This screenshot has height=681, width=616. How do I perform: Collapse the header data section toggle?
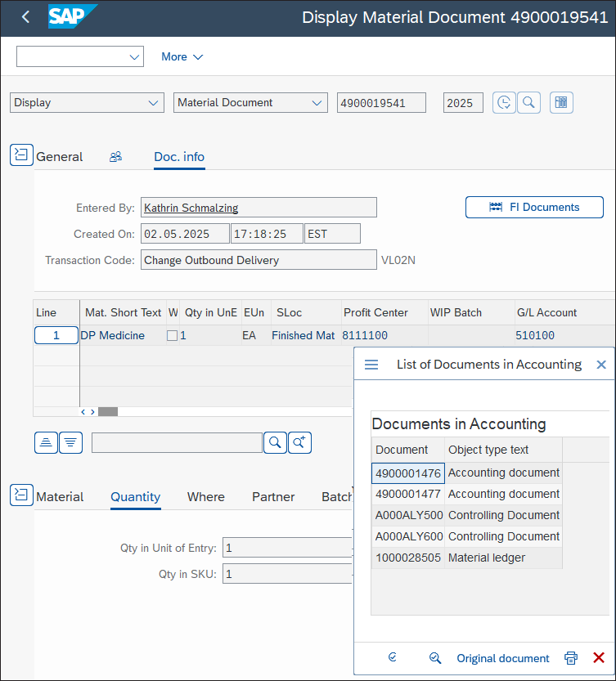point(21,155)
